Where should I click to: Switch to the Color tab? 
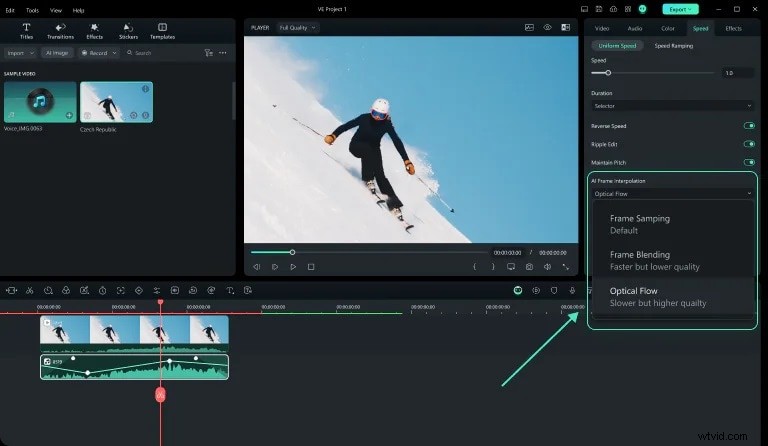point(667,28)
